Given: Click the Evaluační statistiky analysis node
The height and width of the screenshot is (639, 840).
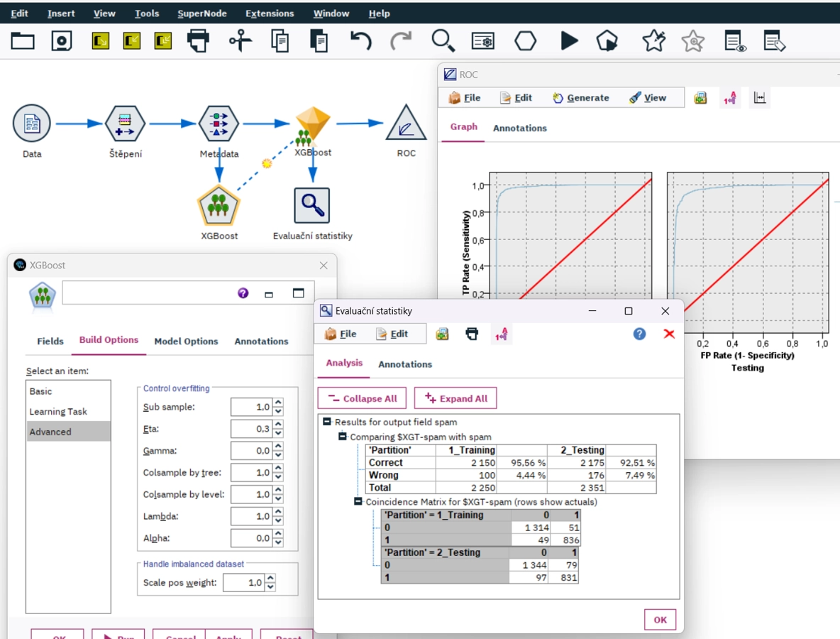Looking at the screenshot, I should click(x=311, y=205).
